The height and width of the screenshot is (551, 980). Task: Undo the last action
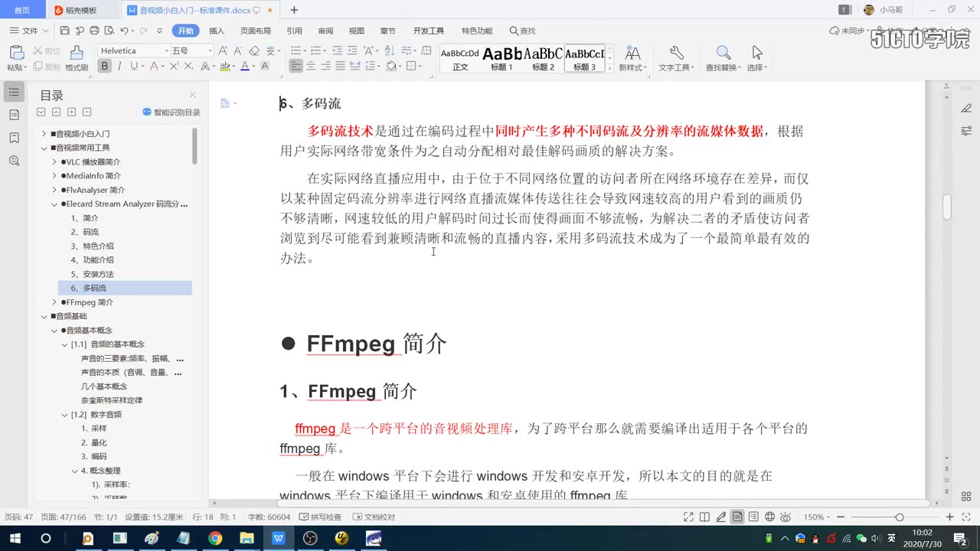(x=124, y=31)
